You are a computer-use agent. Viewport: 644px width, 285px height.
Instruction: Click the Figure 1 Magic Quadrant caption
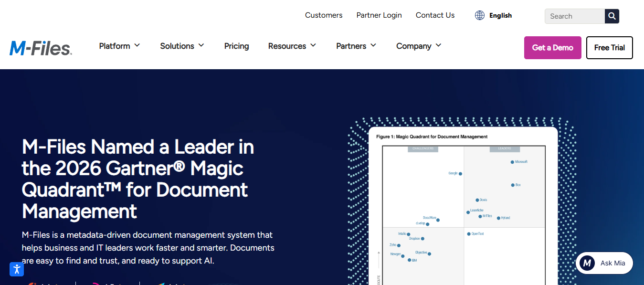tap(432, 137)
